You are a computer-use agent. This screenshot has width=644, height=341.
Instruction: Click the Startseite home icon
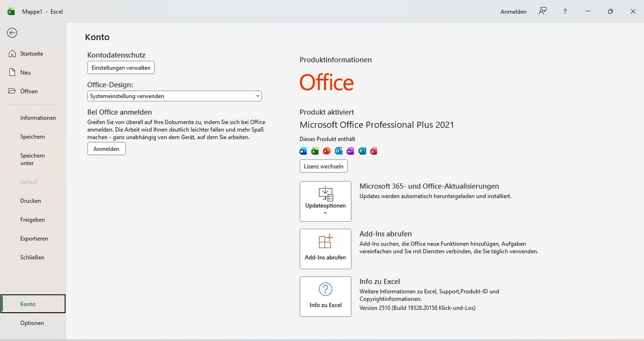click(12, 53)
